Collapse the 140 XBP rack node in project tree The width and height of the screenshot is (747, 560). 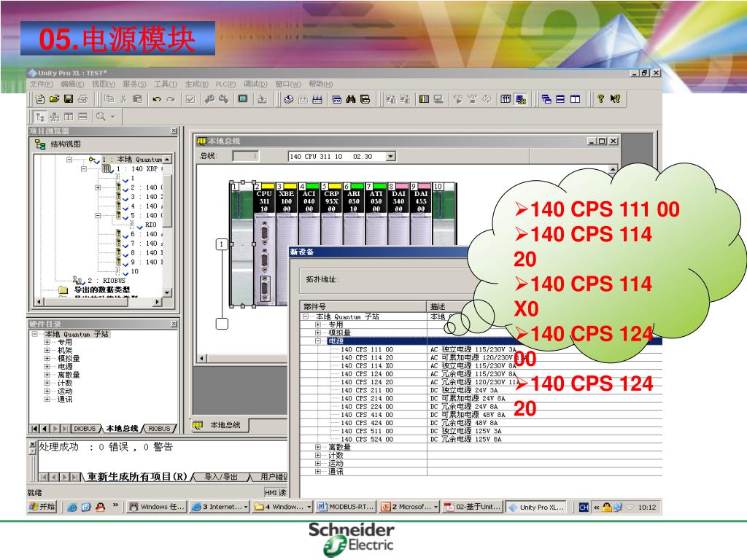85,168
